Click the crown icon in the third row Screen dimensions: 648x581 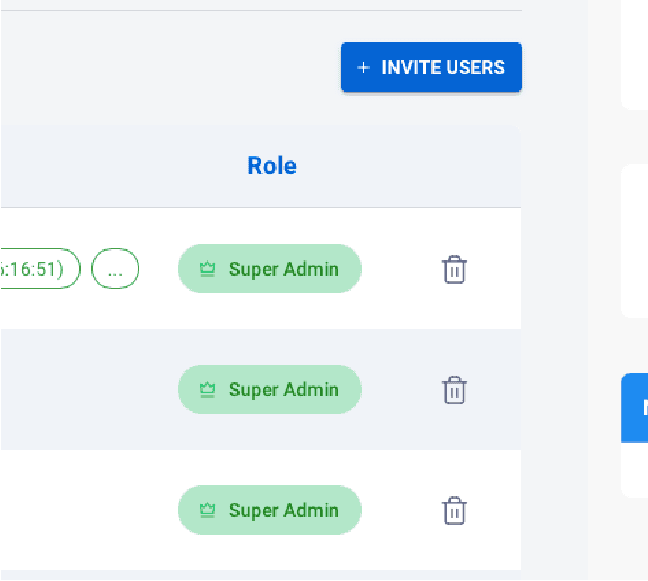pyautogui.click(x=207, y=510)
